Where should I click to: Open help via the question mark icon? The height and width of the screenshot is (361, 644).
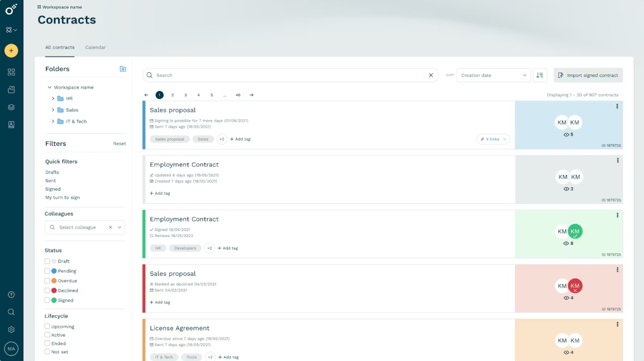coord(11,294)
